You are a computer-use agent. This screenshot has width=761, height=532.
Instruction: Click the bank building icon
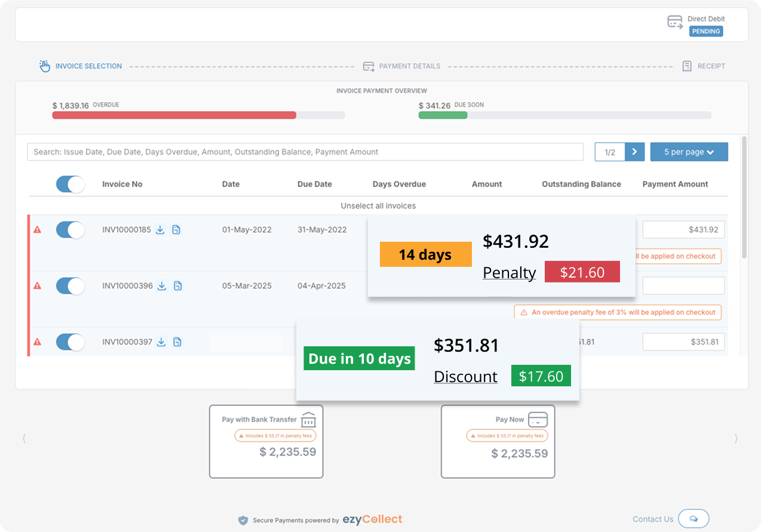pyautogui.click(x=308, y=420)
